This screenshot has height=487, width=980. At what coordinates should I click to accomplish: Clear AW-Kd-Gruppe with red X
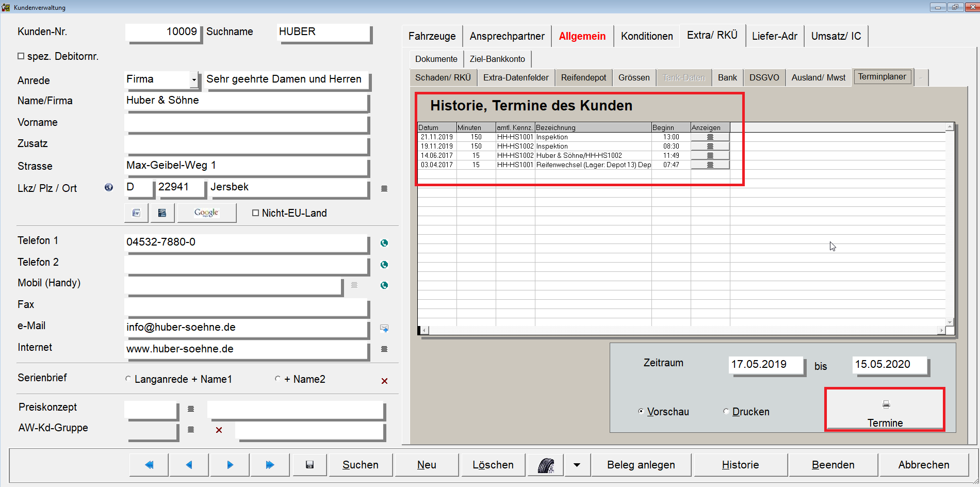coord(219,430)
